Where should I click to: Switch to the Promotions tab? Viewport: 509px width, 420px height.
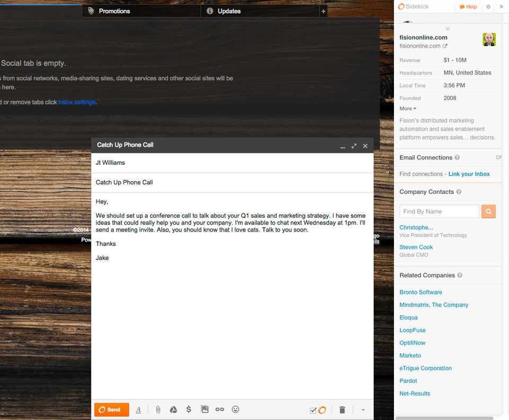pyautogui.click(x=141, y=11)
